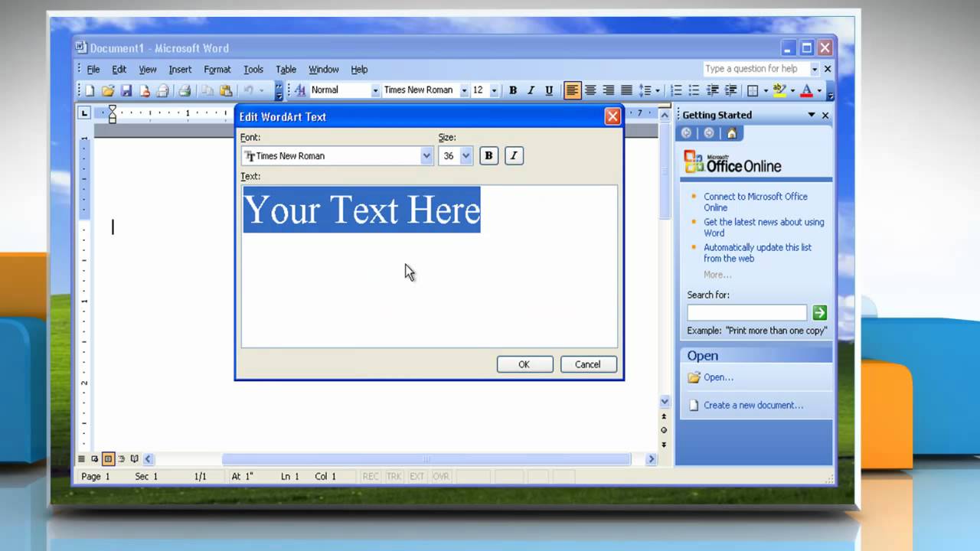The image size is (980, 551).
Task: Toggle Justify alignment in formatting toolbar
Action: (x=626, y=90)
